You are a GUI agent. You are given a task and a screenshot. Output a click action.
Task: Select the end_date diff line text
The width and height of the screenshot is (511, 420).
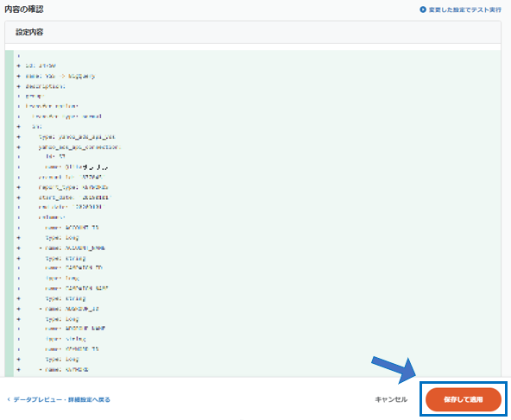(x=72, y=207)
